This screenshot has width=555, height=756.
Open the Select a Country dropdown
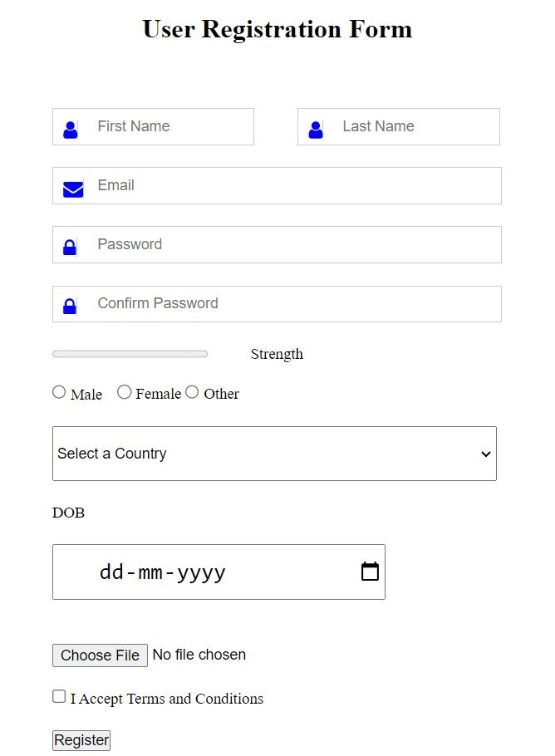tap(274, 454)
